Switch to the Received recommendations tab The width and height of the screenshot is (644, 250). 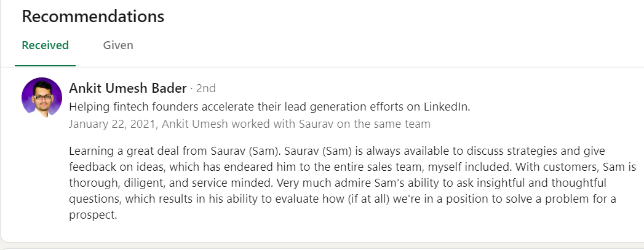[45, 45]
